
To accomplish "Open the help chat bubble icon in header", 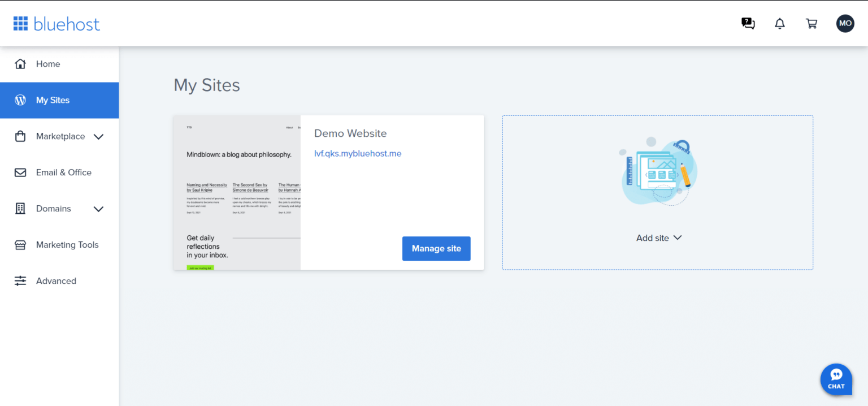I will tap(748, 23).
